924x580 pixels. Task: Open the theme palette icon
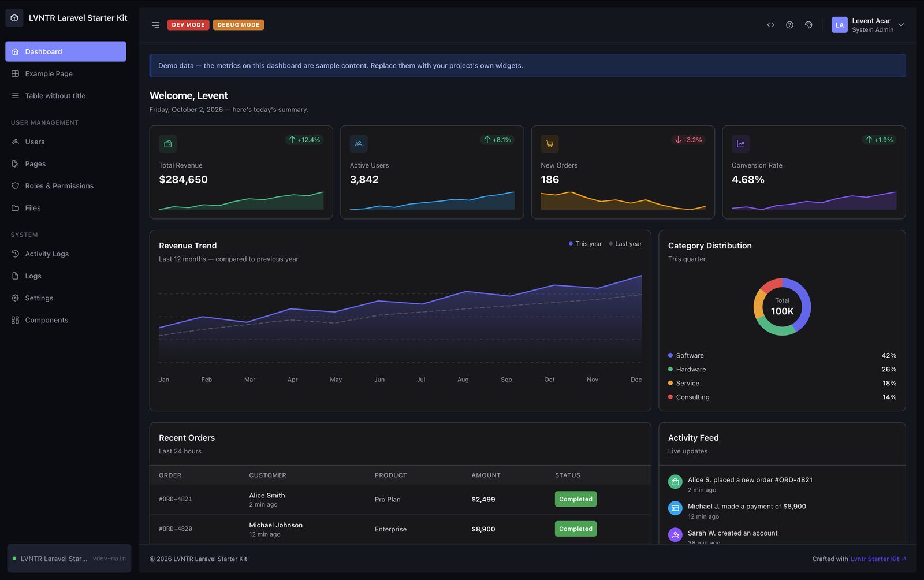coord(808,25)
